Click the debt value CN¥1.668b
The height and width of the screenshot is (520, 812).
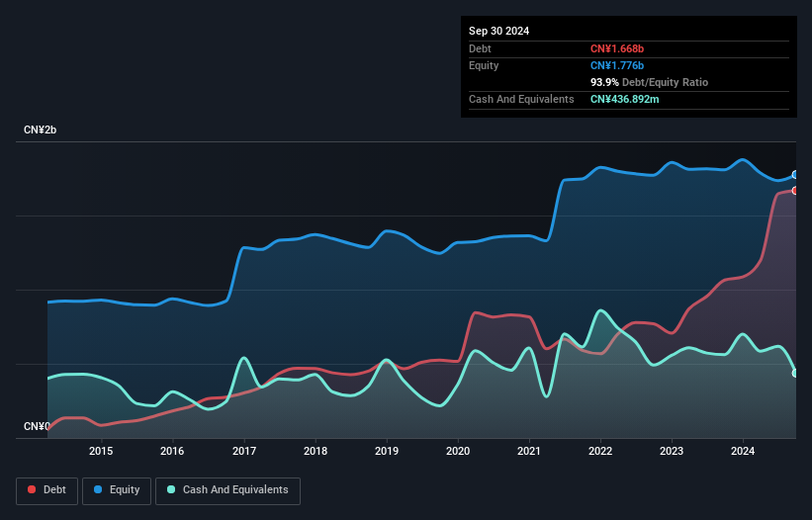pos(617,48)
